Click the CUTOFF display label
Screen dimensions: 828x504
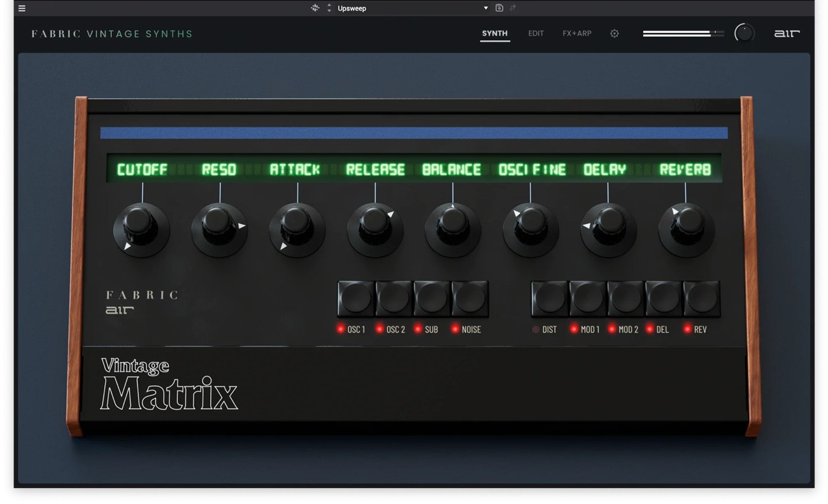[x=143, y=170]
